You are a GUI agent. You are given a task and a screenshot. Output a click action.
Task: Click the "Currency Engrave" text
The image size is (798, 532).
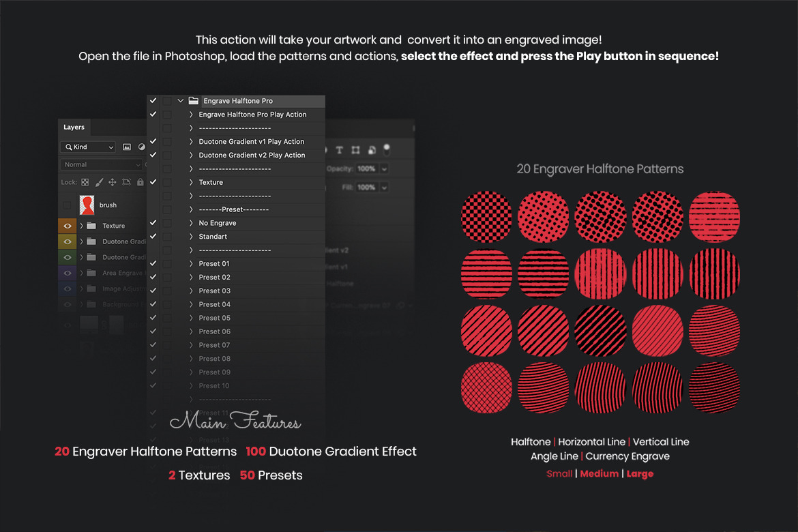pyautogui.click(x=627, y=456)
